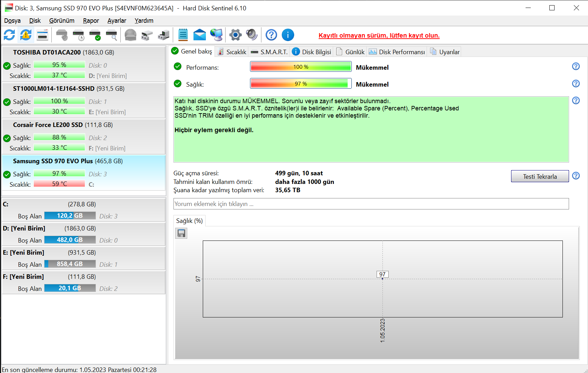Screen dimensions: 588x373
Task: Switch to the Uyarılar tab
Action: tap(445, 52)
